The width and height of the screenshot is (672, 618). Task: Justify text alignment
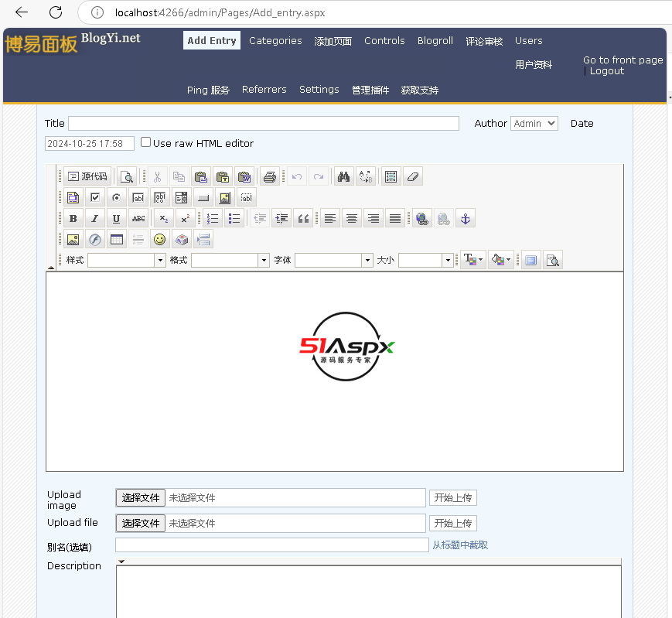(x=395, y=219)
